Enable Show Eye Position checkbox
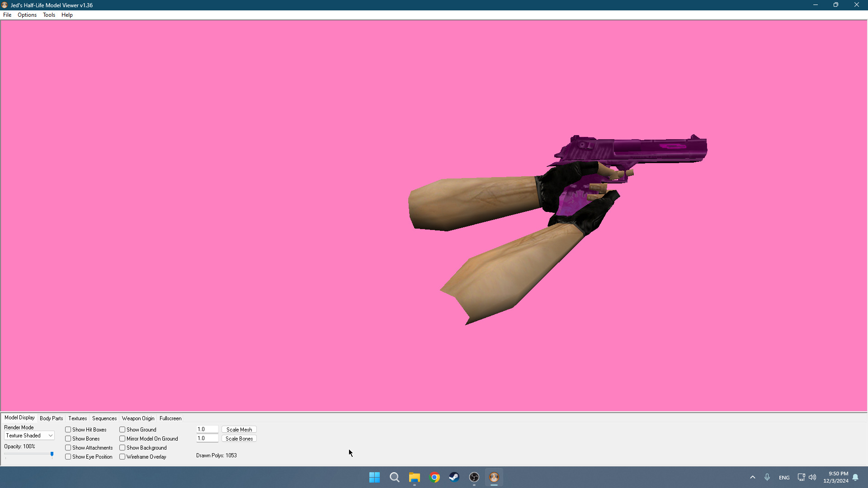 [x=68, y=457]
